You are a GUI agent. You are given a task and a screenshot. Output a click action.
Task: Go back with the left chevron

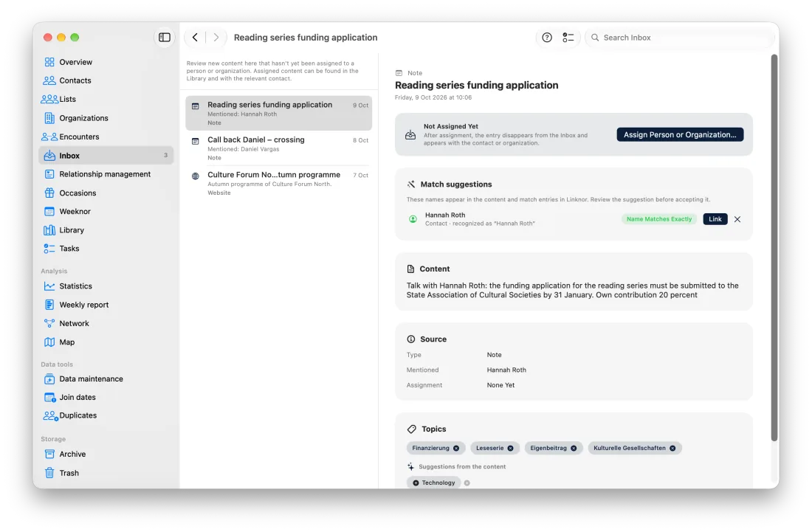coord(195,37)
